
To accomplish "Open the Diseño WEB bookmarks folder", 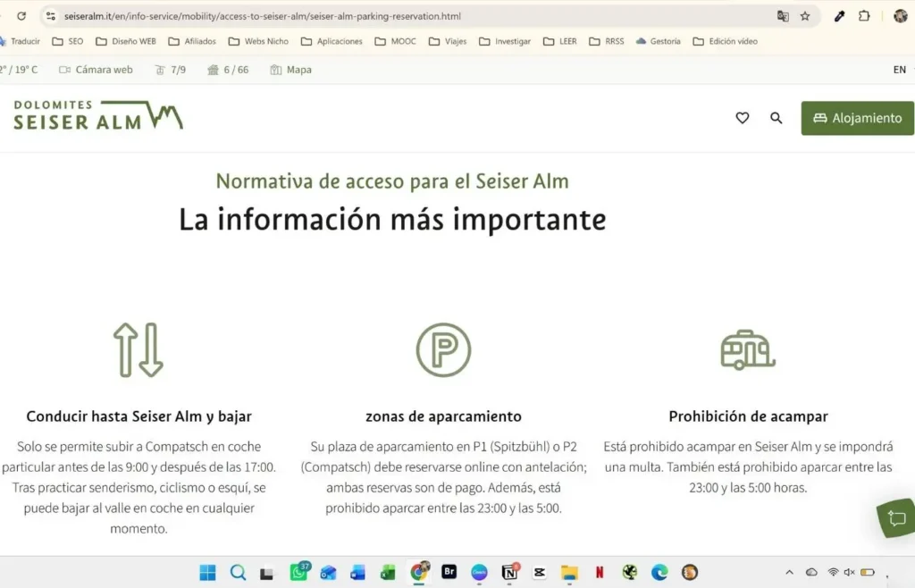I will coord(126,41).
